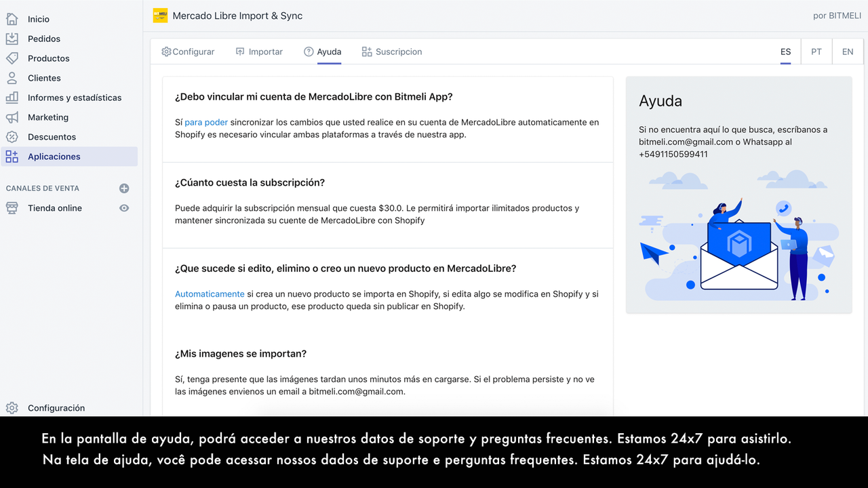
Task: Click the Informes y estadísticas chart icon
Action: click(12, 98)
